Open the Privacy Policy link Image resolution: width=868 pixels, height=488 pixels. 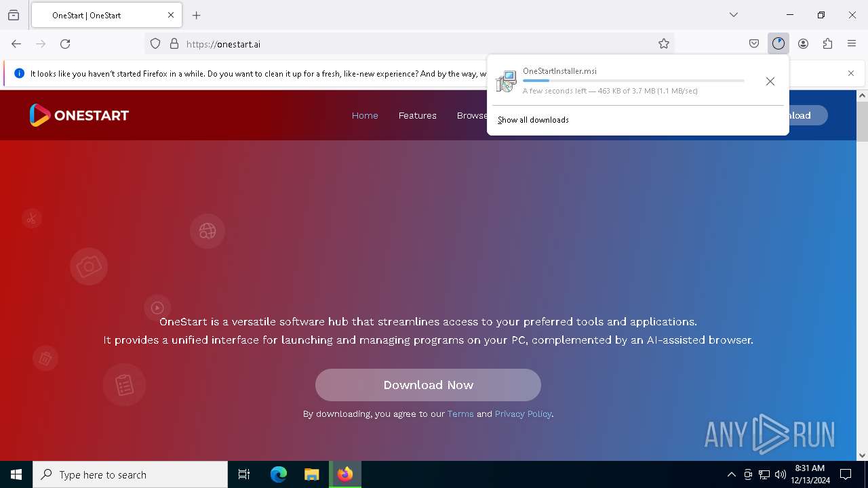tap(523, 414)
